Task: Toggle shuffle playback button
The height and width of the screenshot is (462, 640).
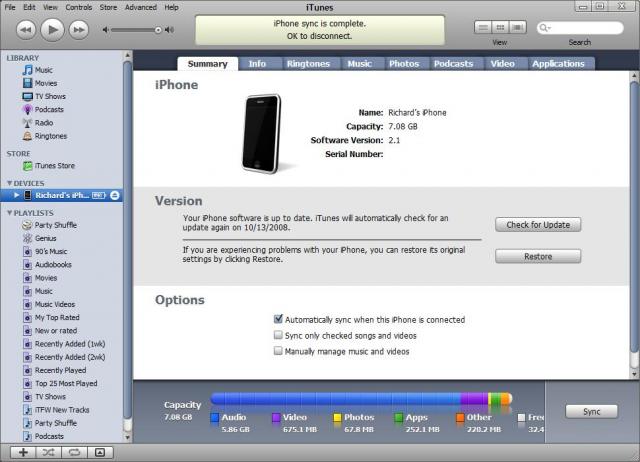Action: pos(49,452)
